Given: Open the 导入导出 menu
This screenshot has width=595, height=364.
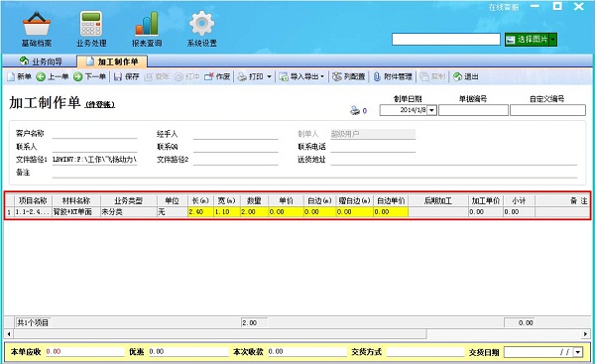Looking at the screenshot, I should (x=301, y=76).
